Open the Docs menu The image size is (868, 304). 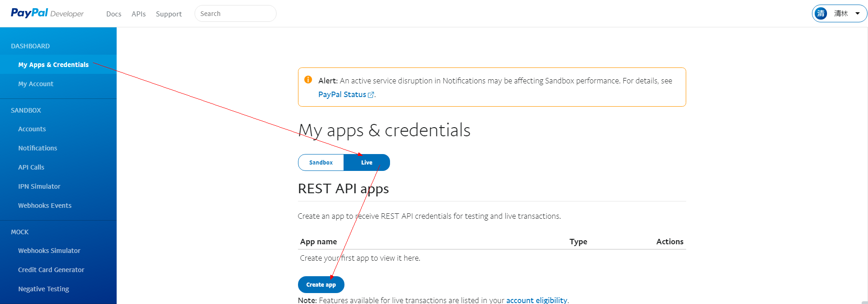pos(114,14)
